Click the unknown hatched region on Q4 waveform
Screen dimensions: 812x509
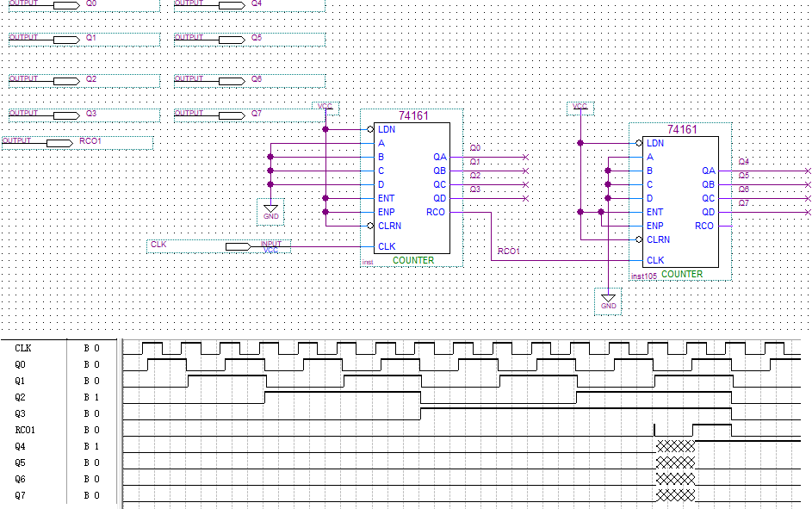point(675,446)
